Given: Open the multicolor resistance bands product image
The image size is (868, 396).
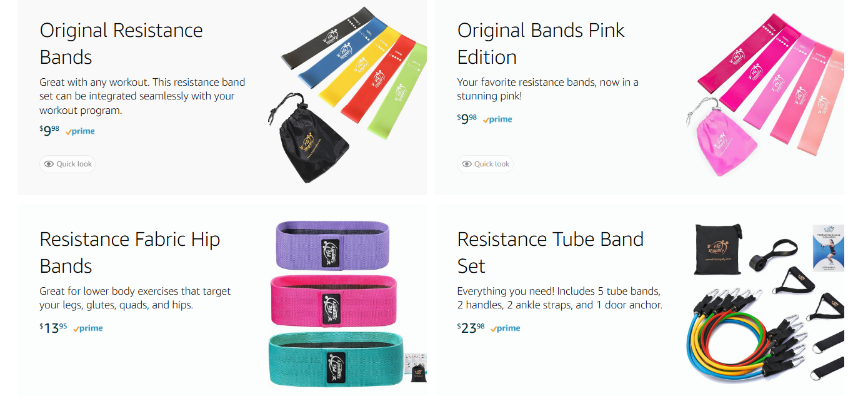Looking at the screenshot, I should [347, 100].
